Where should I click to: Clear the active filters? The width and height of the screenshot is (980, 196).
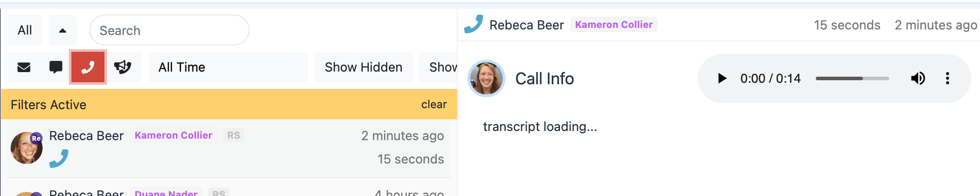[434, 104]
